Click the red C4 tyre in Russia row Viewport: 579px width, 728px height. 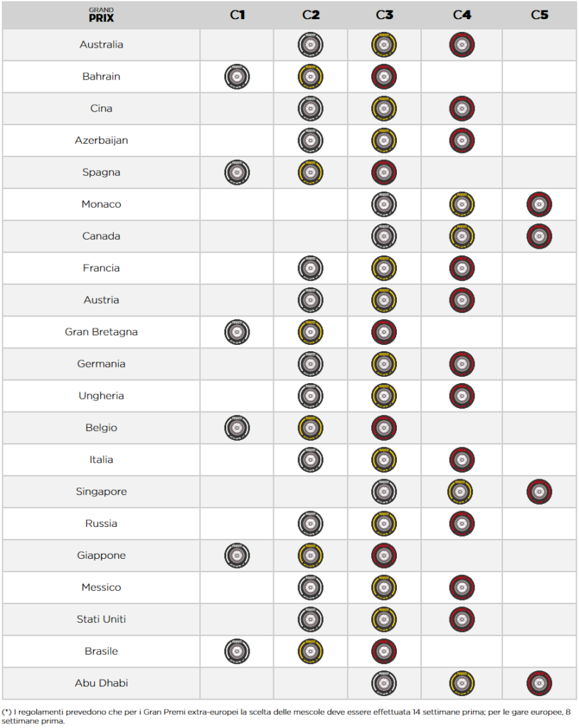point(462,523)
